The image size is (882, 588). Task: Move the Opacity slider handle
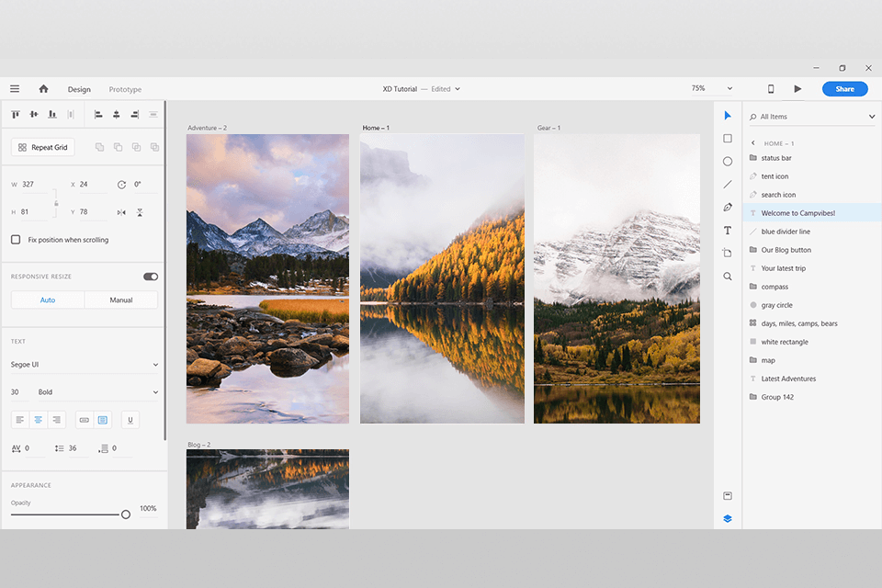coord(126,514)
